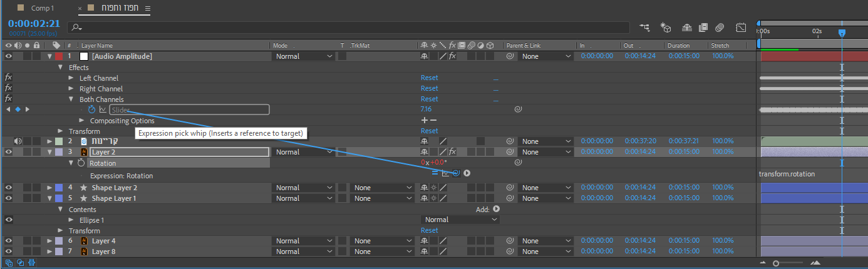Expand the Right Channel effect
This screenshot has height=269, width=868.
click(x=71, y=89)
